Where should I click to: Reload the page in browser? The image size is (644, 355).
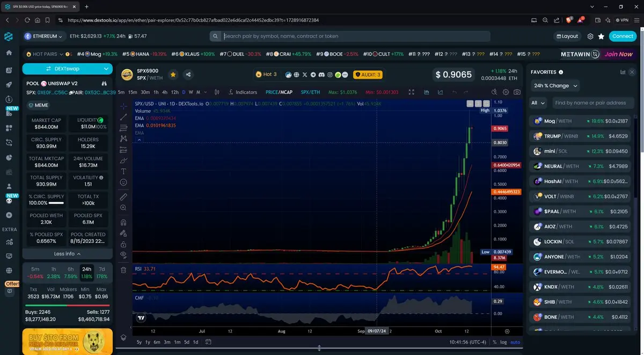tap(27, 20)
